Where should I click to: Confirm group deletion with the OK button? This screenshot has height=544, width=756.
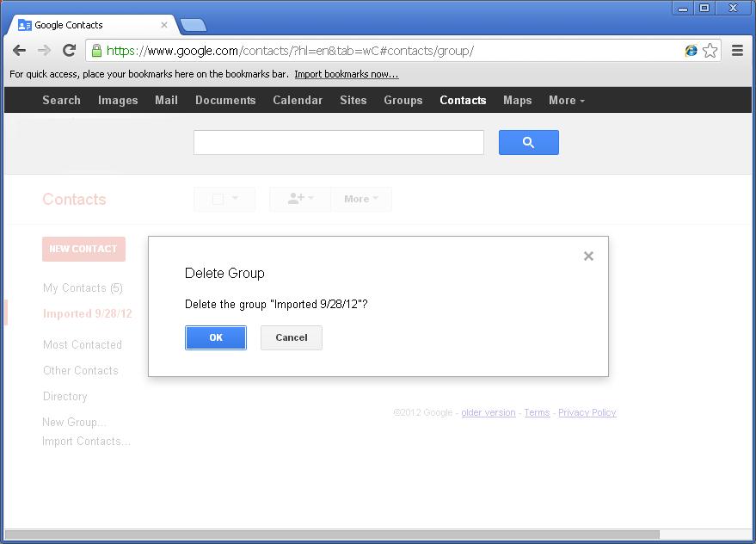click(215, 337)
